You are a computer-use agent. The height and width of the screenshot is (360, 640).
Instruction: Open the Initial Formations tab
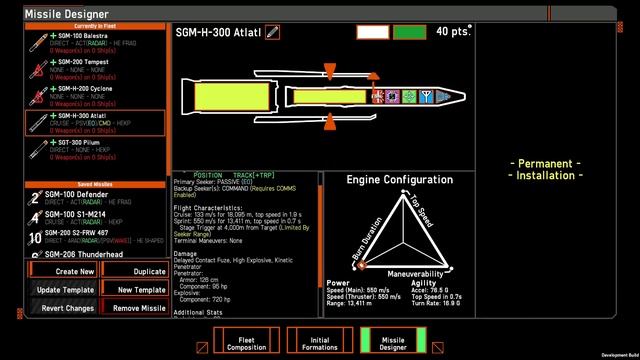(x=320, y=340)
